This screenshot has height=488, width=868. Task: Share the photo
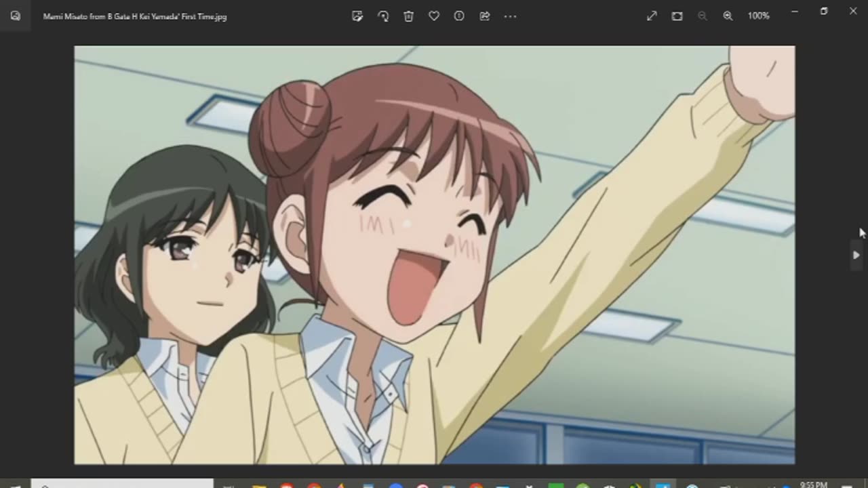[485, 16]
